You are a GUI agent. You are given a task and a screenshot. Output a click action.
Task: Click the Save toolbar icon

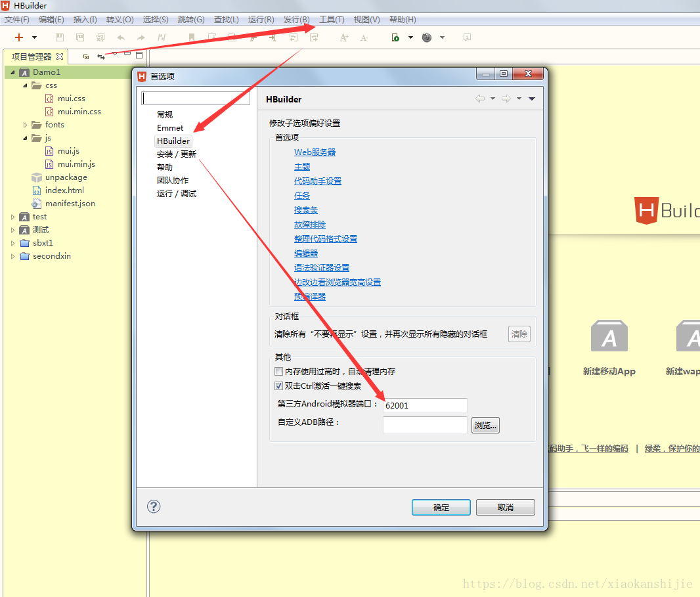click(59, 37)
